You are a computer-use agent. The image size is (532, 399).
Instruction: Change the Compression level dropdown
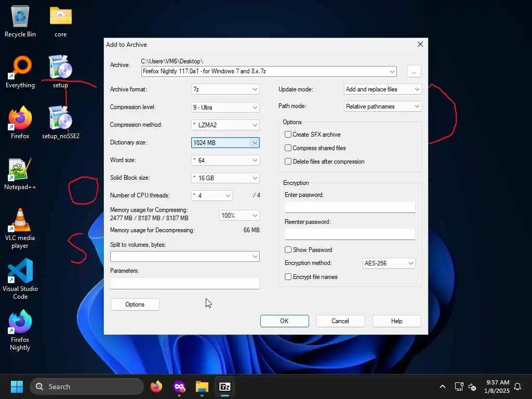(x=225, y=107)
